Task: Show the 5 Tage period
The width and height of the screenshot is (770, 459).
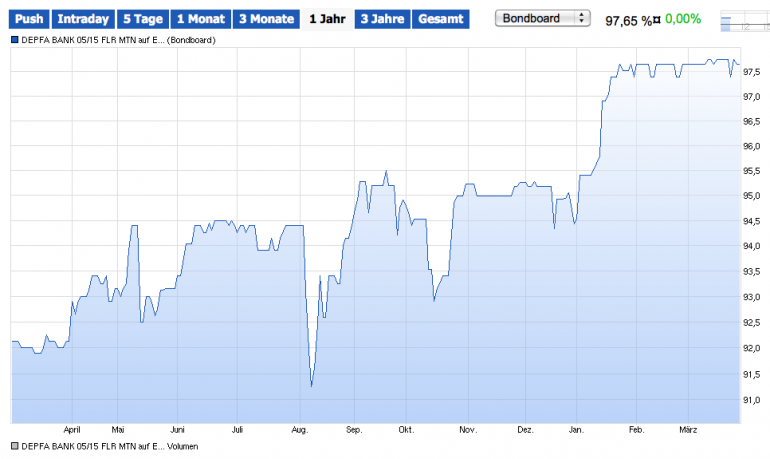Action: [x=143, y=19]
